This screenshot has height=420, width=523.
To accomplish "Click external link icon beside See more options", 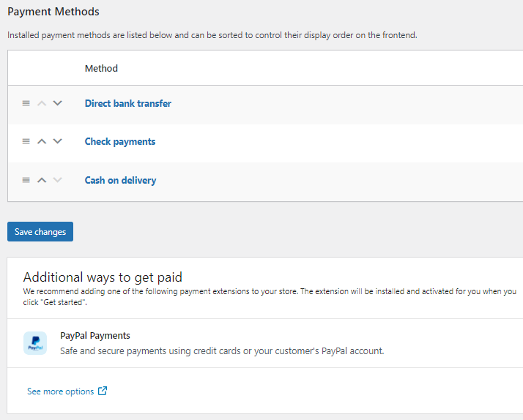I will pyautogui.click(x=103, y=391).
